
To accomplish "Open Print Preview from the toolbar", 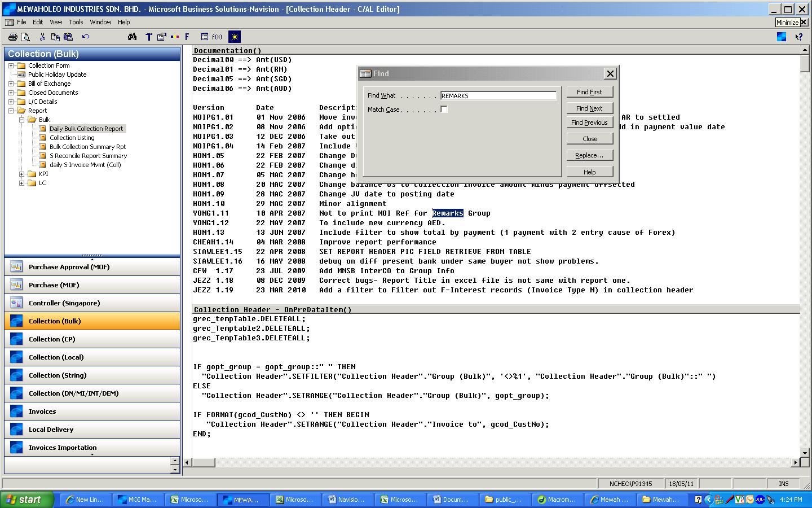I will pyautogui.click(x=25, y=37).
